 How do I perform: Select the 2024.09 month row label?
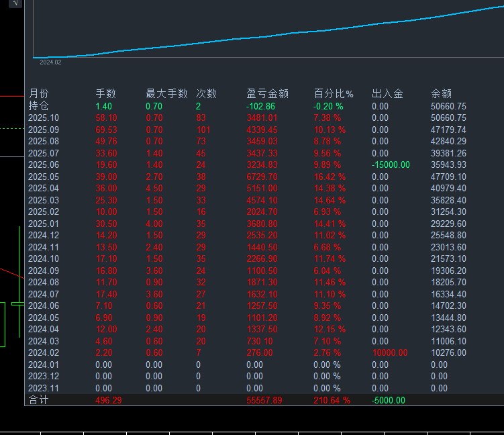coord(44,271)
